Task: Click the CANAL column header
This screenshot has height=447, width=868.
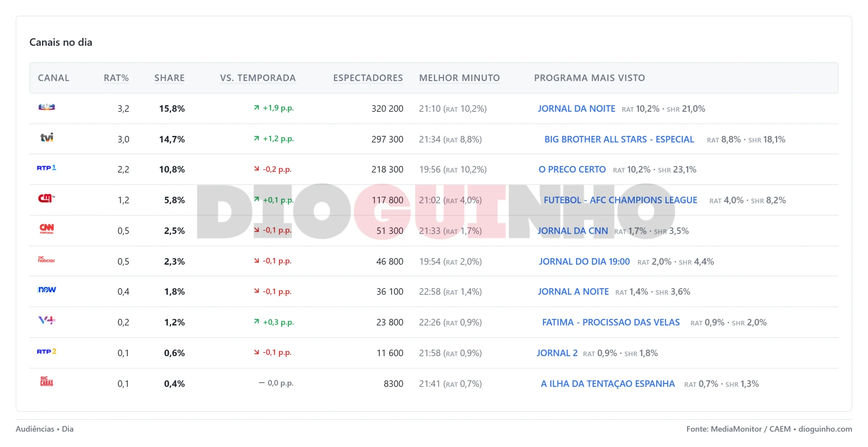Action: tap(54, 78)
